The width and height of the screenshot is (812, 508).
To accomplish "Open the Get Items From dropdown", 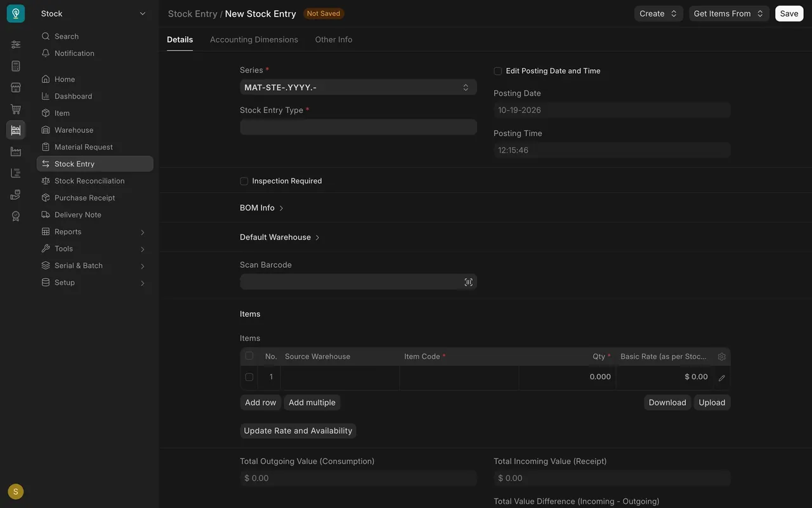I will (x=729, y=13).
